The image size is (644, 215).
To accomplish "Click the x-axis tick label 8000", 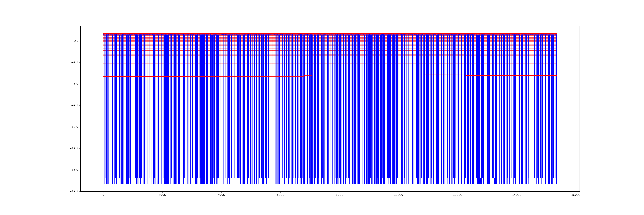I will 340,195.
